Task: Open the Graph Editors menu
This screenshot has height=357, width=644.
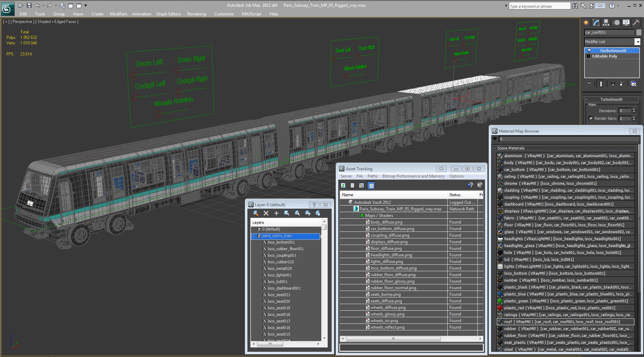Action: (168, 14)
